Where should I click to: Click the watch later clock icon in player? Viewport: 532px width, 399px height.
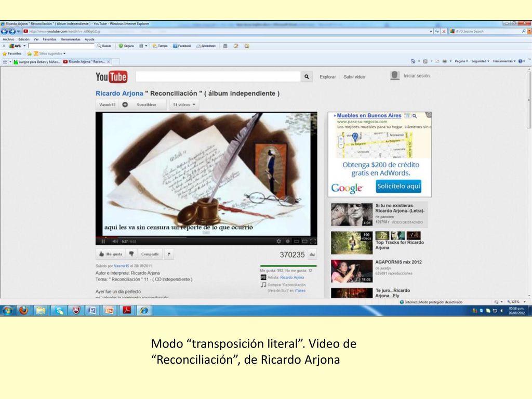[x=288, y=241]
